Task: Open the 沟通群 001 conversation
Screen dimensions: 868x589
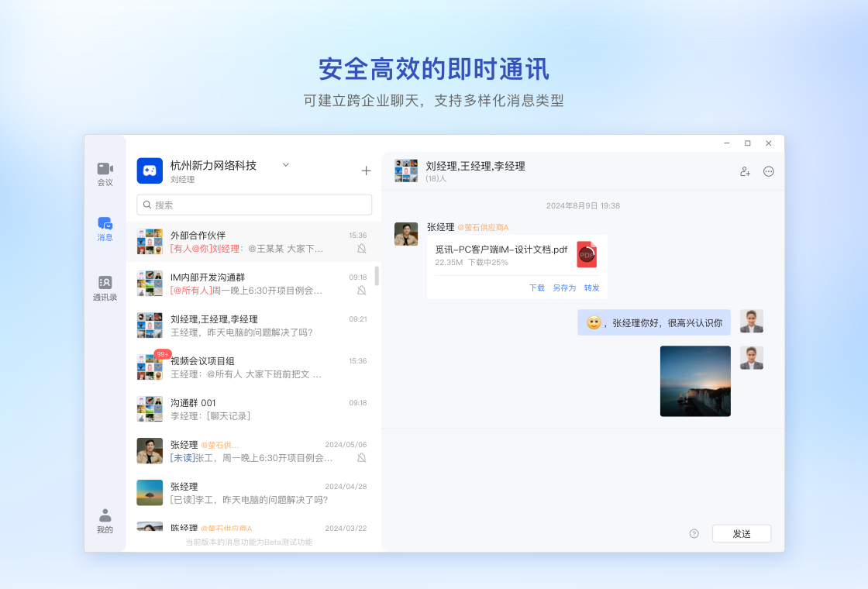Action: [x=253, y=409]
